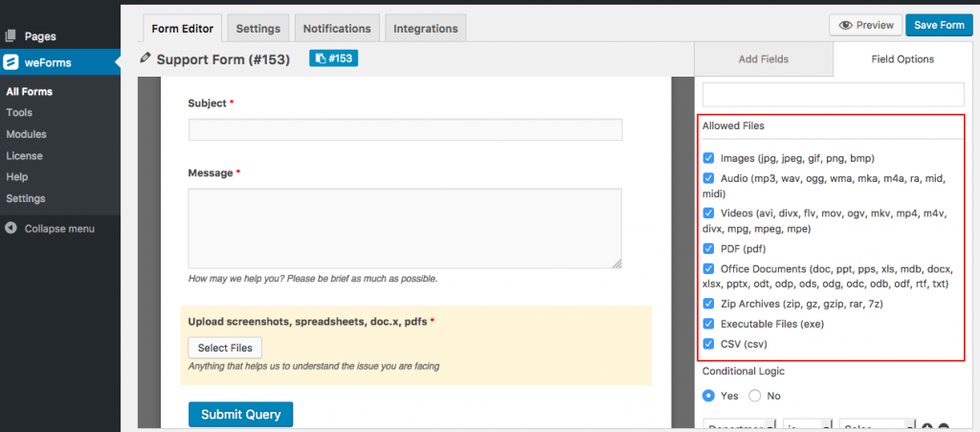Viewport: 980px width, 432px height.
Task: Uncheck the Executable Files (exe) checkbox
Action: point(709,324)
